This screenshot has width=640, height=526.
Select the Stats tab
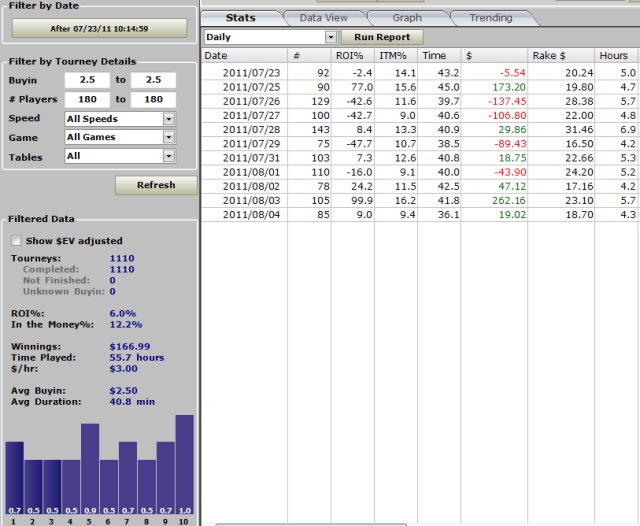point(240,18)
